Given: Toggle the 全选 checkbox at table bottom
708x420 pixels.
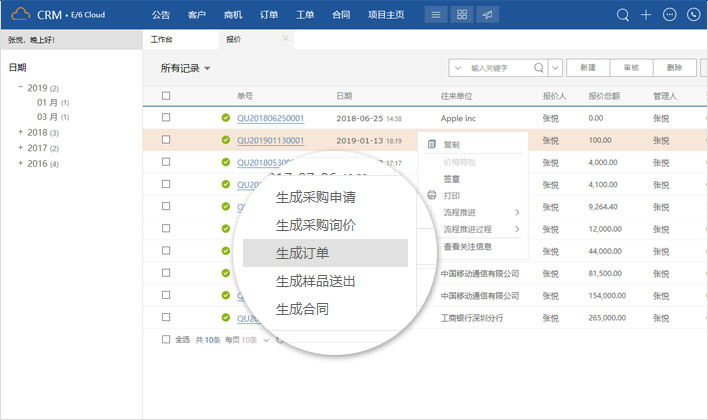Looking at the screenshot, I should [x=166, y=339].
